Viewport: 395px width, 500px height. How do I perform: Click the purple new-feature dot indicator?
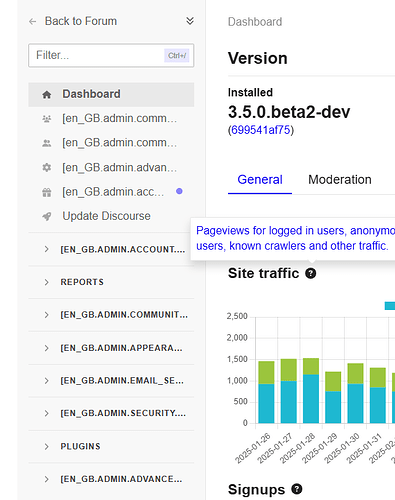(x=179, y=191)
